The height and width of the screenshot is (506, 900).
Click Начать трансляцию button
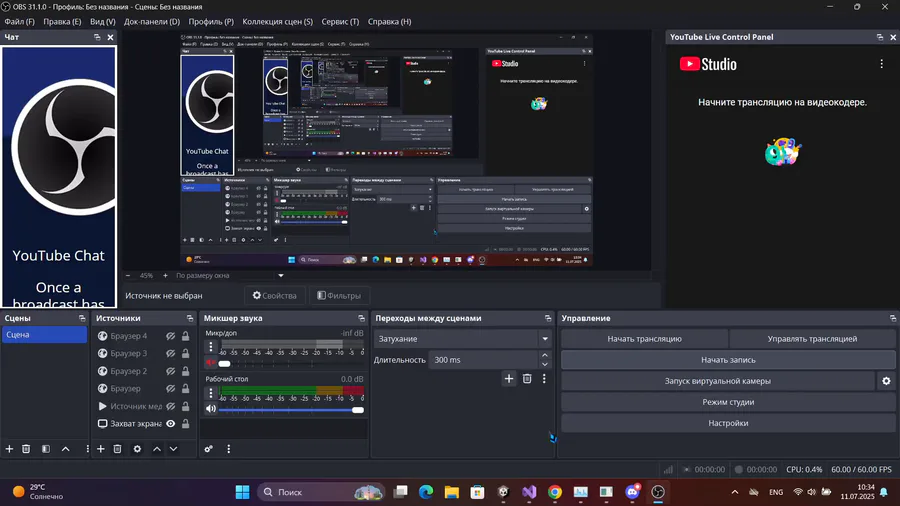coord(645,338)
